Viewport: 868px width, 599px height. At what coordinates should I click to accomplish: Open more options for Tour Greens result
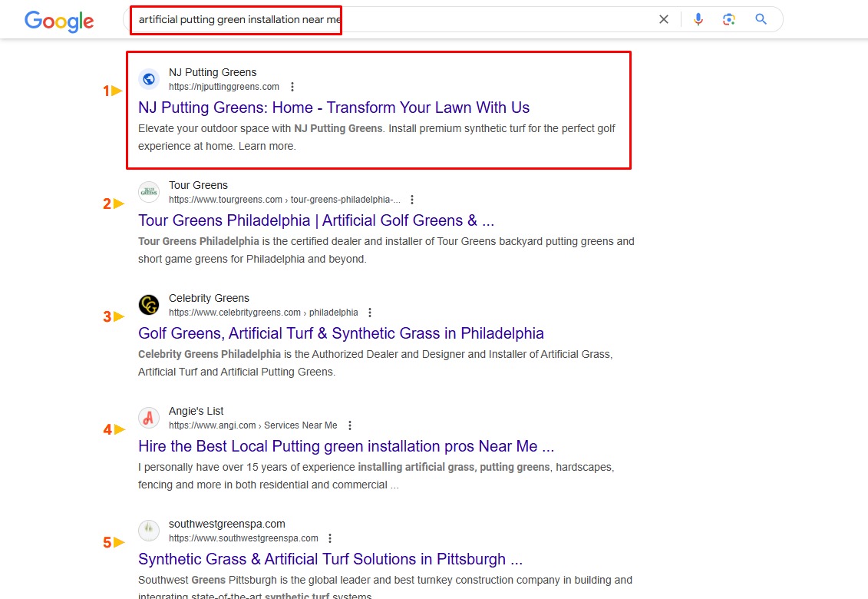point(412,200)
